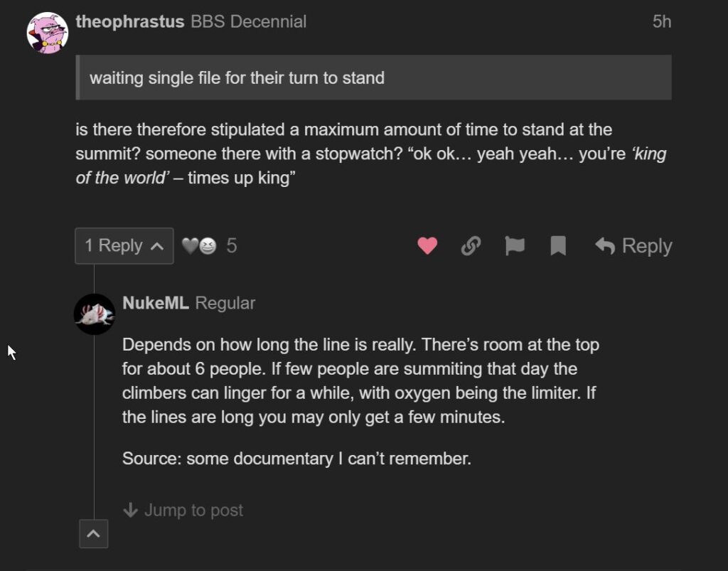The image size is (728, 571).
Task: Collapse replies with bottom up-chevron button
Action: coord(94,533)
